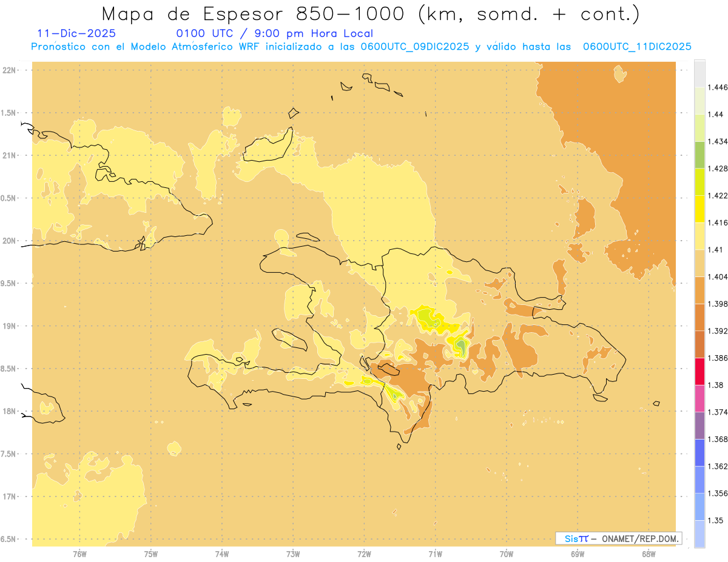Select the '71W' longitude label
The image size is (728, 562).
(x=435, y=554)
